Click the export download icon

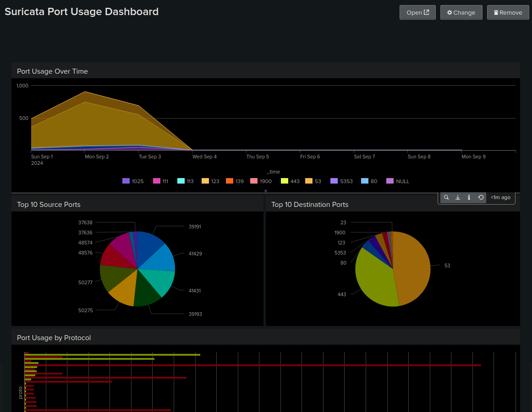(x=458, y=197)
